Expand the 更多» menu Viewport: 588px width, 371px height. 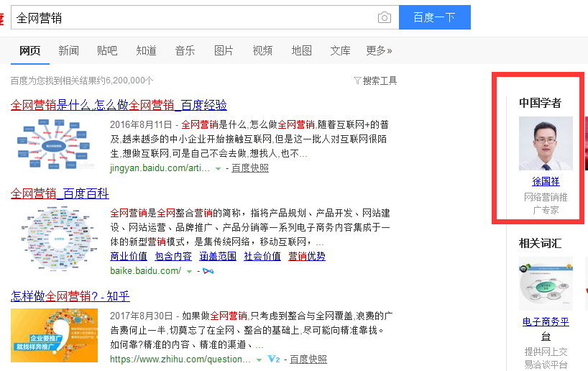pyautogui.click(x=379, y=50)
